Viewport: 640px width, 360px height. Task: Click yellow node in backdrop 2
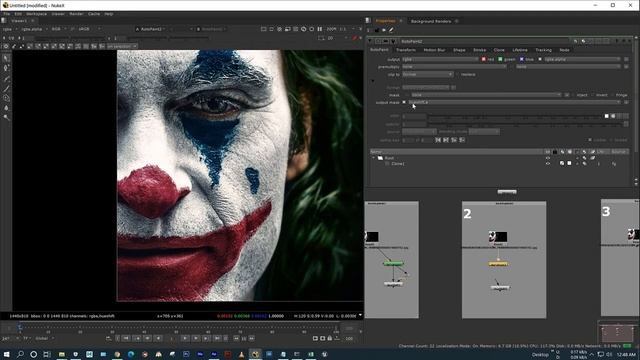point(498,264)
